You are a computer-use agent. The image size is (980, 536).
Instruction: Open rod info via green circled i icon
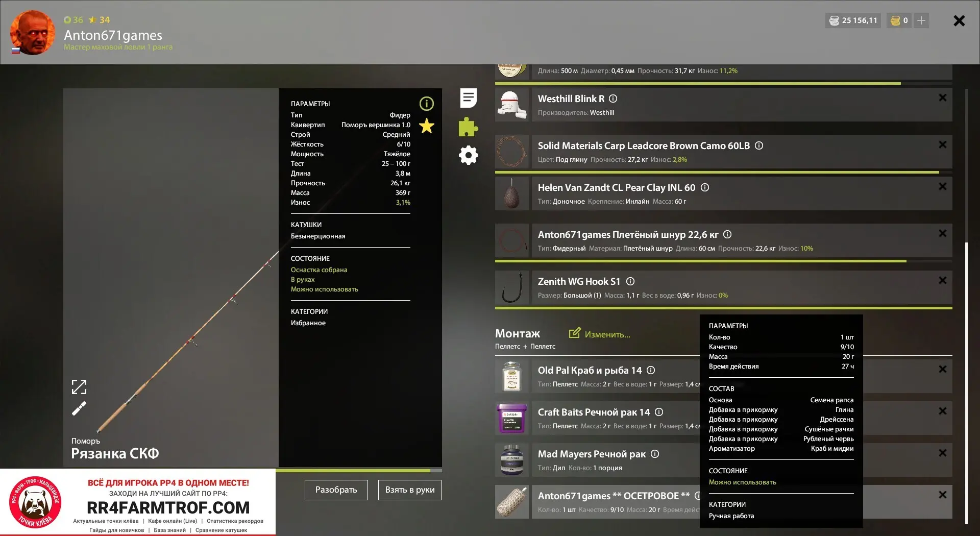pos(427,104)
